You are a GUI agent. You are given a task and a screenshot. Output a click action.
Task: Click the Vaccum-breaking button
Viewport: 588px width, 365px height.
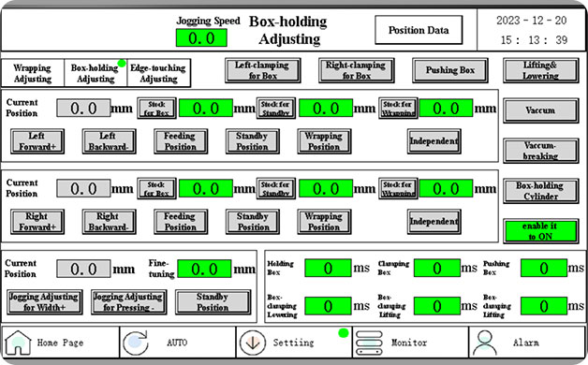click(x=540, y=151)
